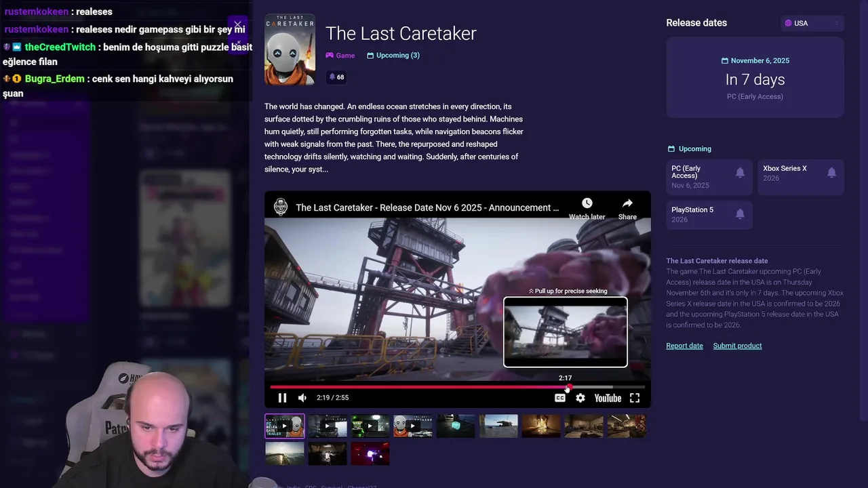Select the Upcoming (3) tag
Screen dimensions: 868x488
click(x=393, y=56)
